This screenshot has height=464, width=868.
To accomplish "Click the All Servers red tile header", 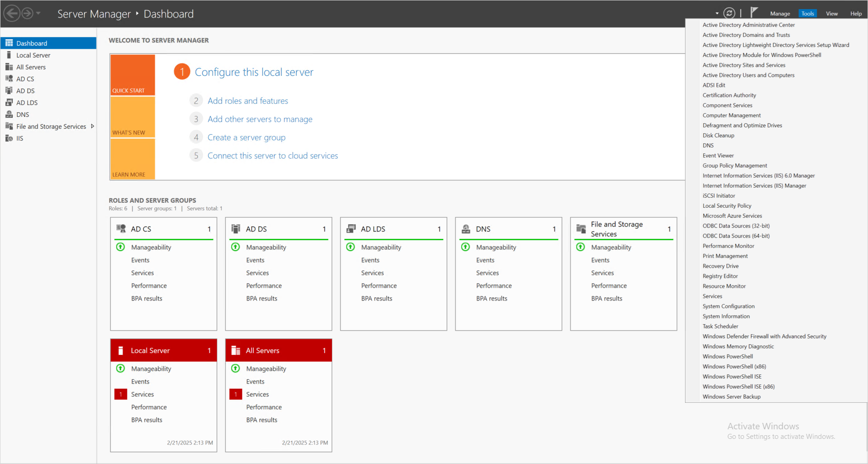I will coord(278,350).
